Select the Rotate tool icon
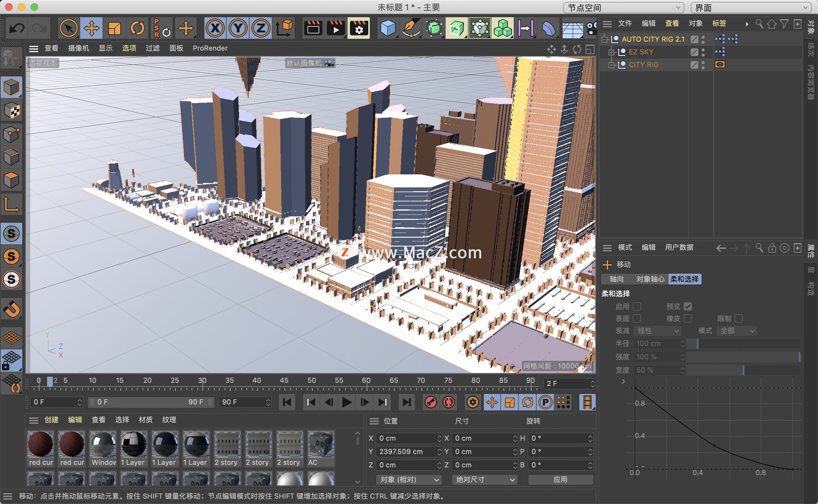The image size is (818, 504). pyautogui.click(x=137, y=28)
